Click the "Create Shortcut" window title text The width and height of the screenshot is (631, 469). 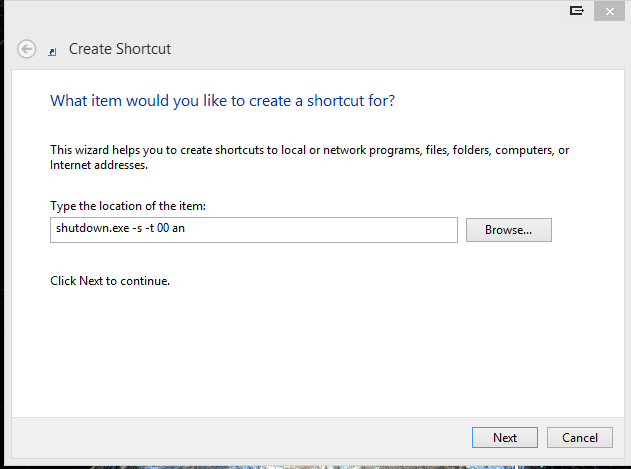[x=120, y=49]
